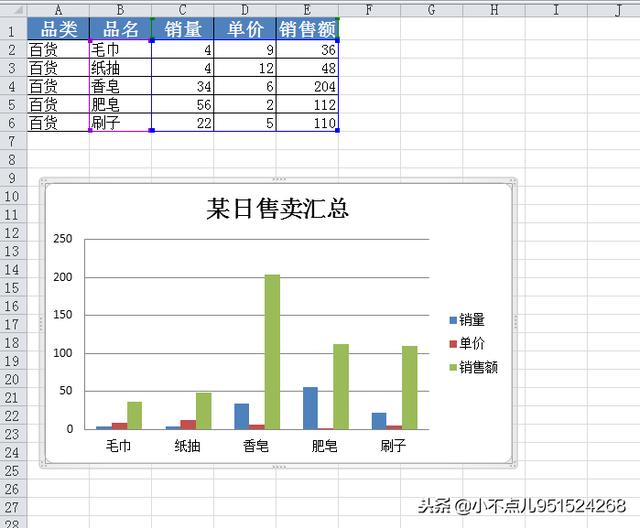This screenshot has height=528, width=640.
Task: Select column B header
Action: [120, 9]
